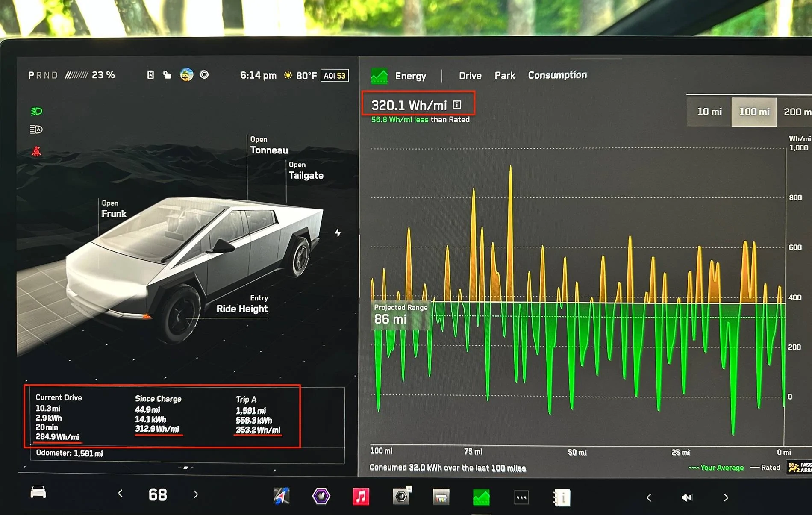Increase temperature with right chevron
This screenshot has width=812, height=515.
tap(196, 494)
